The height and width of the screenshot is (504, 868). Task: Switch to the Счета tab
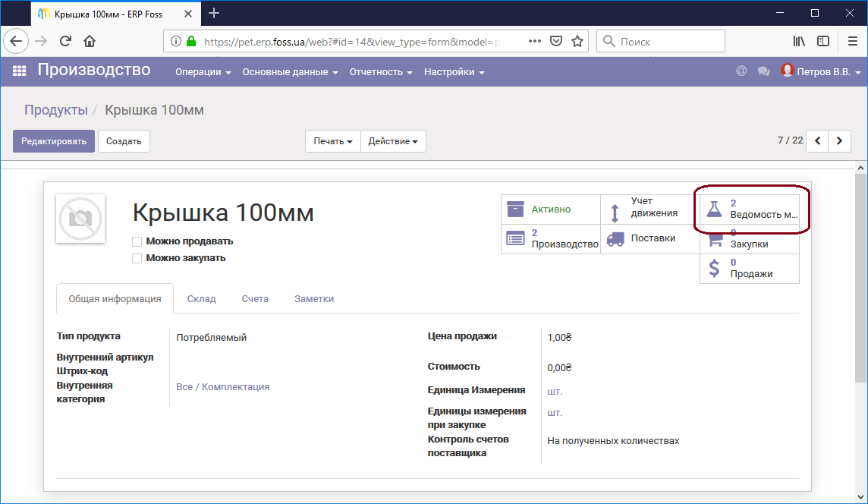(255, 298)
